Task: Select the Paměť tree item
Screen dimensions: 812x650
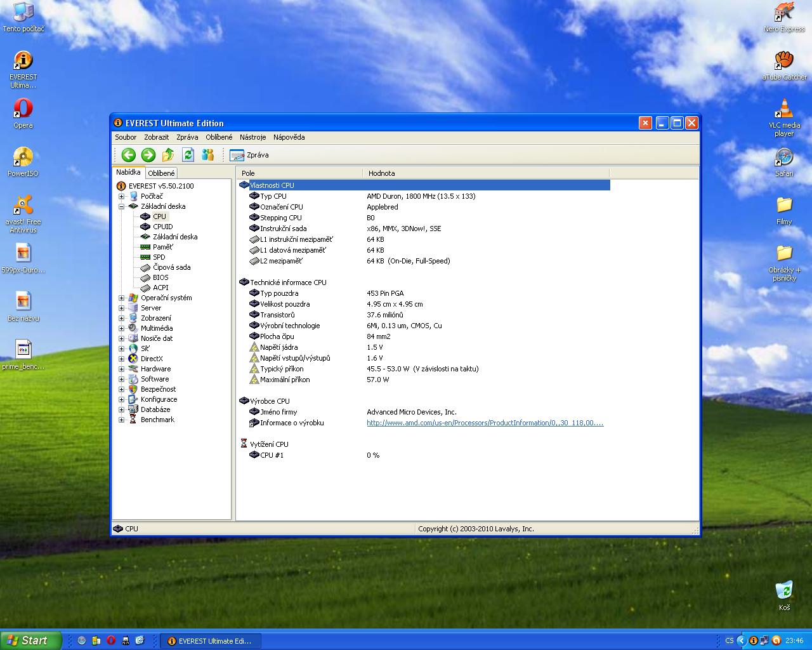Action: coord(162,247)
